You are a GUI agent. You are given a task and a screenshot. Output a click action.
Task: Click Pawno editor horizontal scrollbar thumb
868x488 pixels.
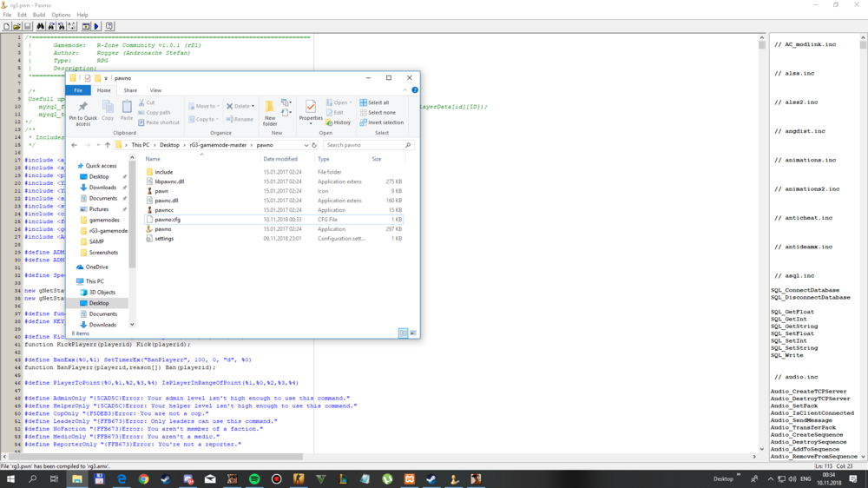coord(155,457)
